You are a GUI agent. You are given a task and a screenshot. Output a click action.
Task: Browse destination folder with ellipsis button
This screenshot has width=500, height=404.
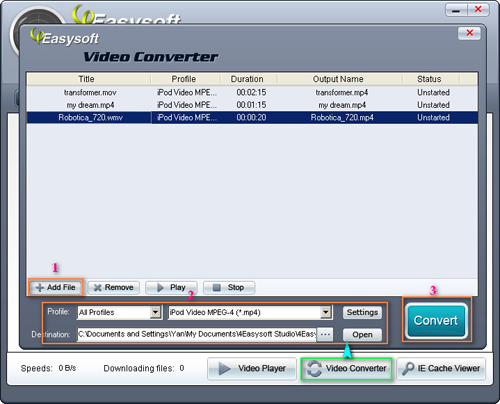[x=325, y=334]
